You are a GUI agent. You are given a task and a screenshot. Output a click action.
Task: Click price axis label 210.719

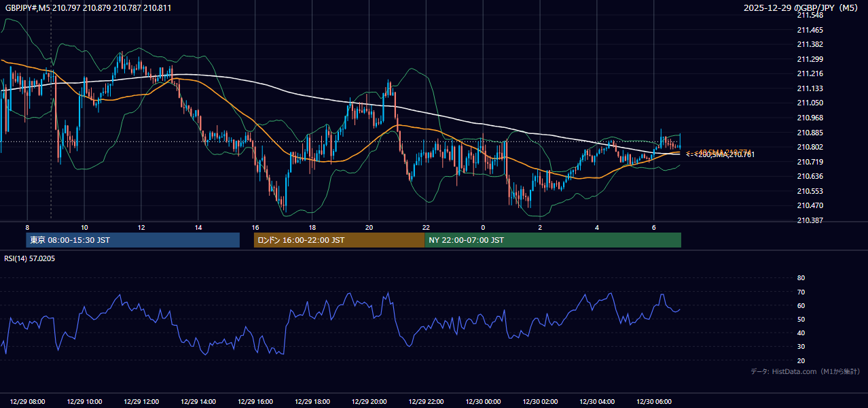(810, 162)
